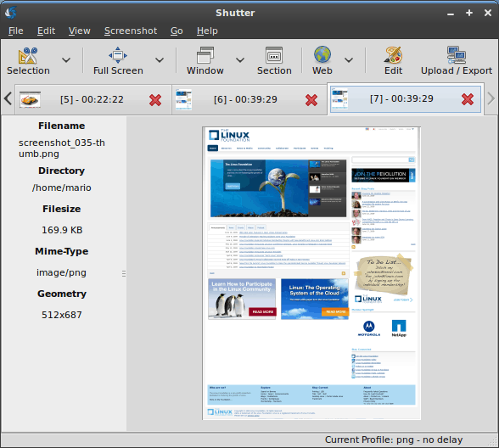
Task: Open the Edit menu
Action: pos(46,31)
